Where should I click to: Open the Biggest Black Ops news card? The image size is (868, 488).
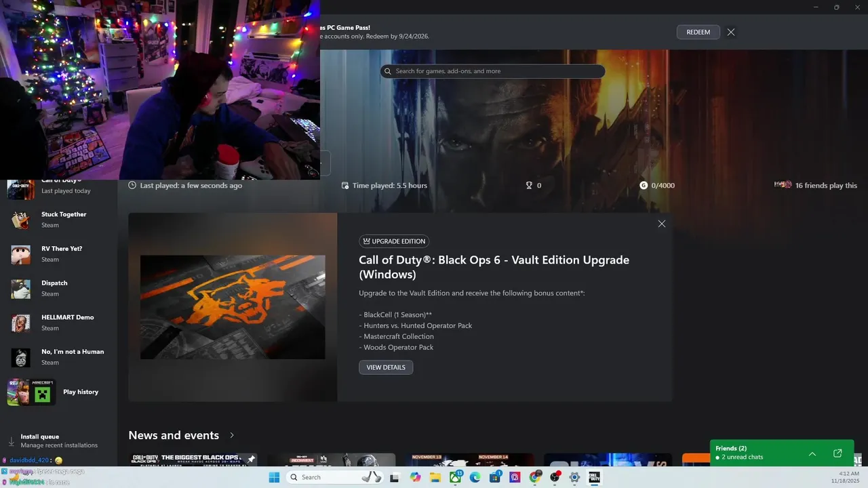coord(193,460)
